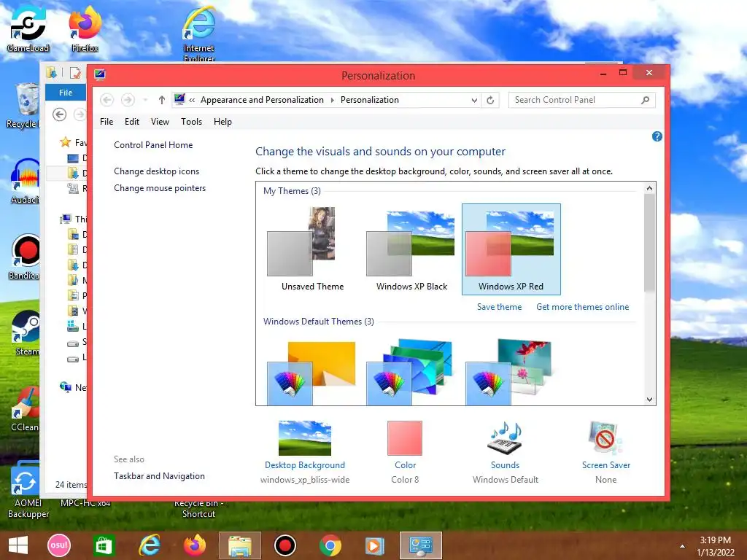Screen dimensions: 747x560
Task: Click the Desktop Background text link
Action: pyautogui.click(x=305, y=465)
